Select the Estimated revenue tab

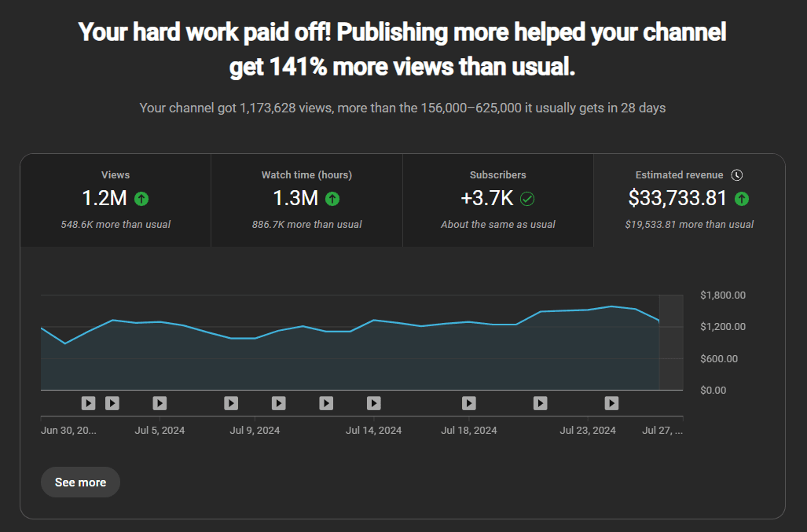tap(688, 200)
